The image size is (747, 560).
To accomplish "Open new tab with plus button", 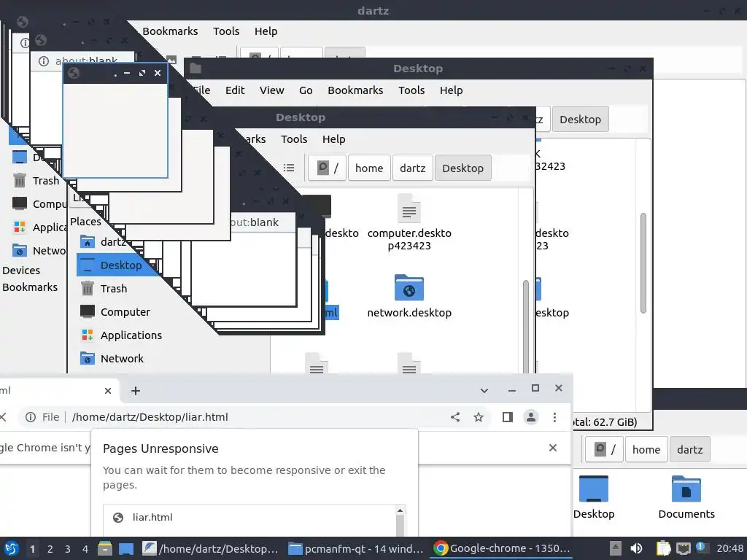I will coord(135,391).
